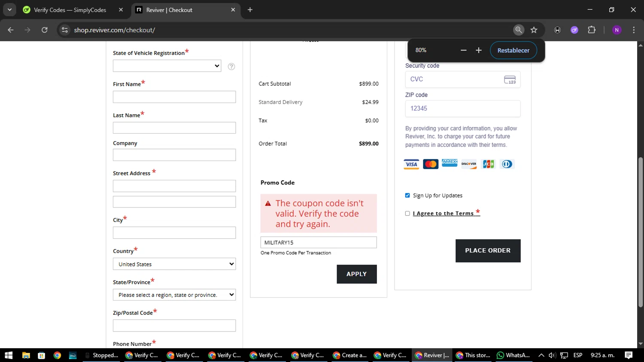
Task: Click the Mastercard logo
Action: pos(431,164)
